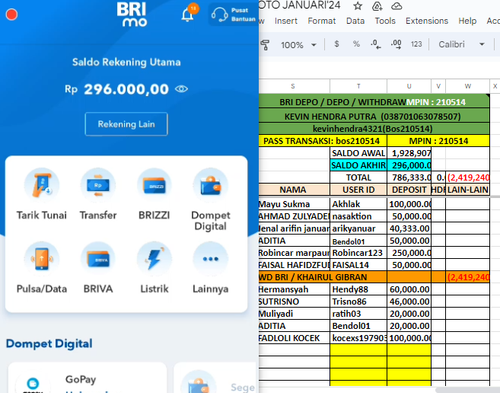500x393 pixels.
Task: Click the TOTAL label cell
Action: [358, 177]
